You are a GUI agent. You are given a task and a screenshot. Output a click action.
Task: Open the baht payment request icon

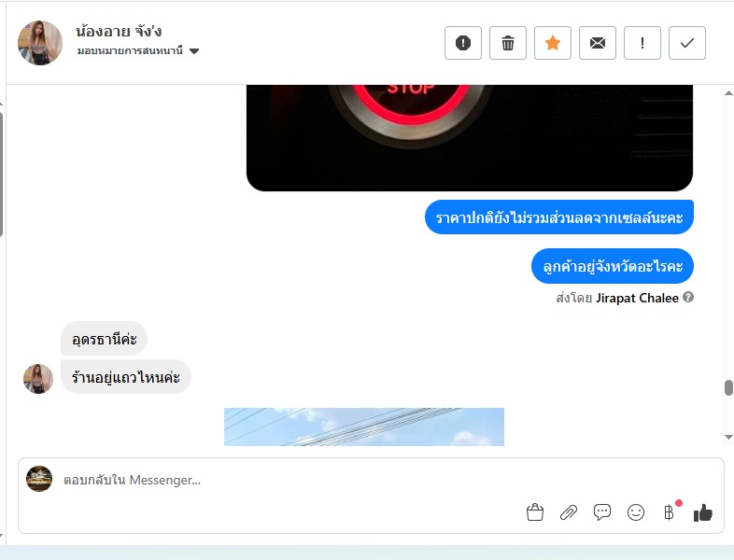pos(670,512)
